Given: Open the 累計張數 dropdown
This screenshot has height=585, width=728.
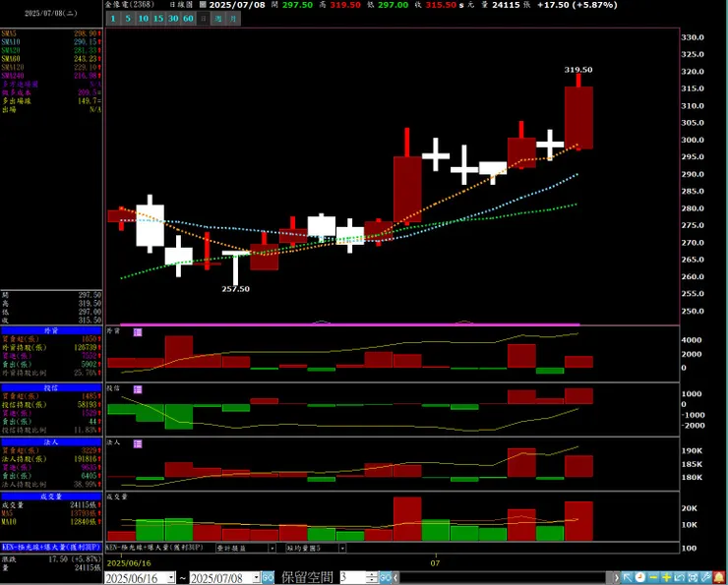Looking at the screenshot, I should coord(273,549).
